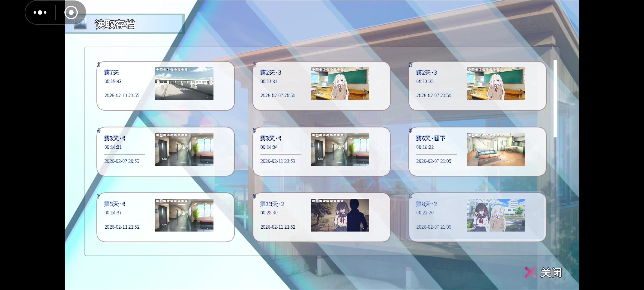Image resolution: width=644 pixels, height=290 pixels.
Task: Click the save list vertical scrollbar
Action: pyautogui.click(x=555, y=98)
